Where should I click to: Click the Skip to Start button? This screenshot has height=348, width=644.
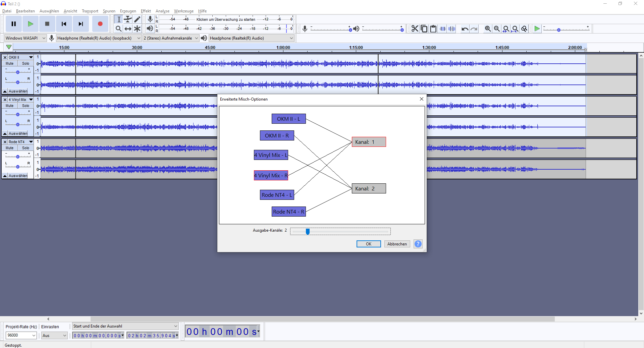tap(64, 24)
